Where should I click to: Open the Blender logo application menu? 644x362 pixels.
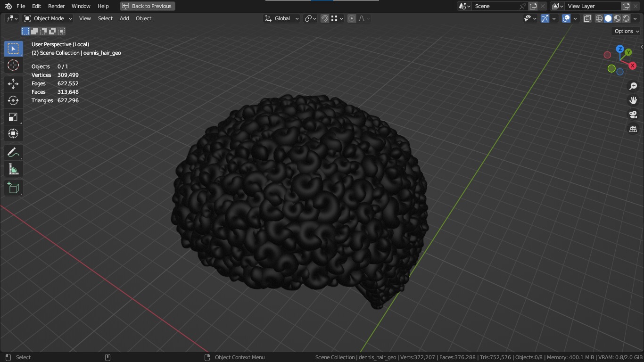8,6
